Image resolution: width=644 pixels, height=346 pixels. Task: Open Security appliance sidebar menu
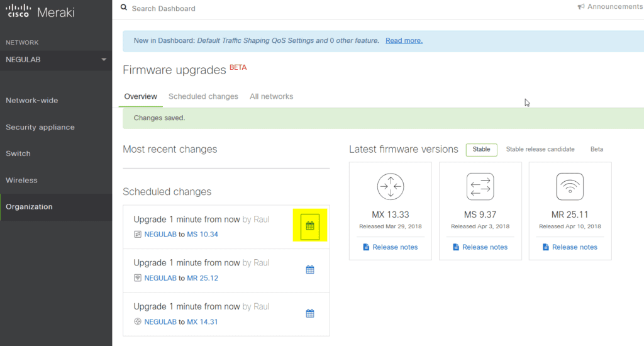point(40,127)
